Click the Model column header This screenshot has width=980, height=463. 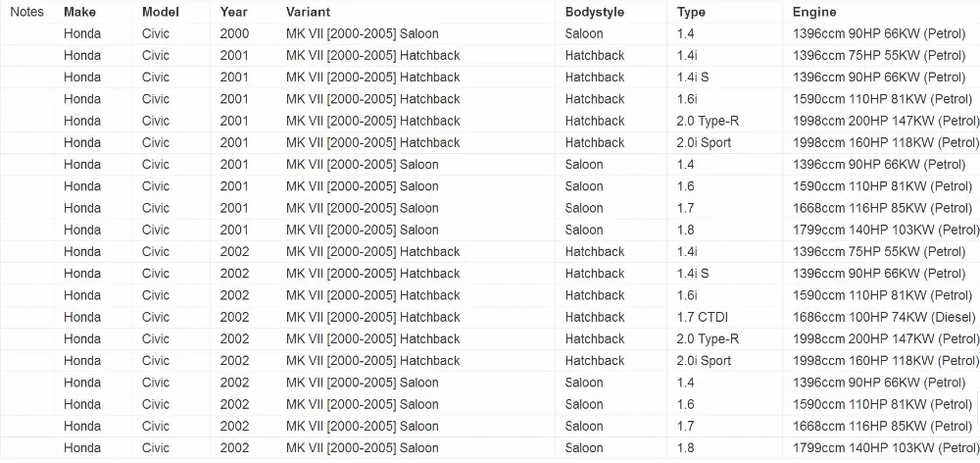160,12
